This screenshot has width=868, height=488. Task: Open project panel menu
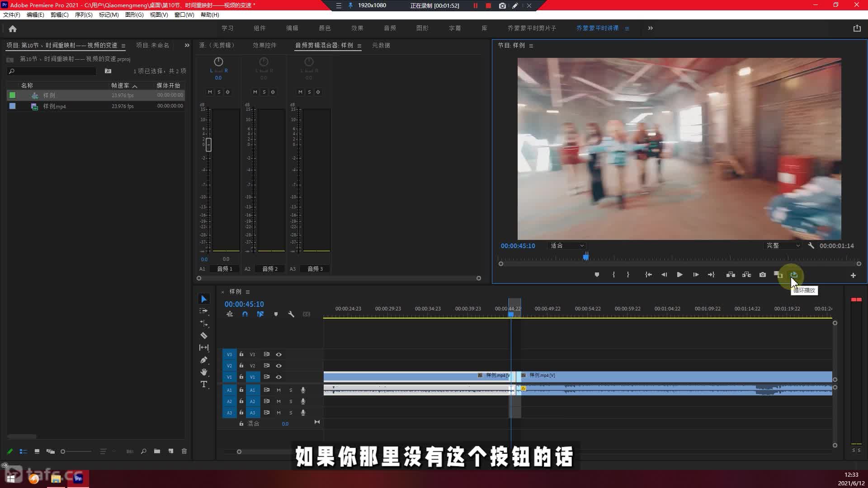coord(123,46)
